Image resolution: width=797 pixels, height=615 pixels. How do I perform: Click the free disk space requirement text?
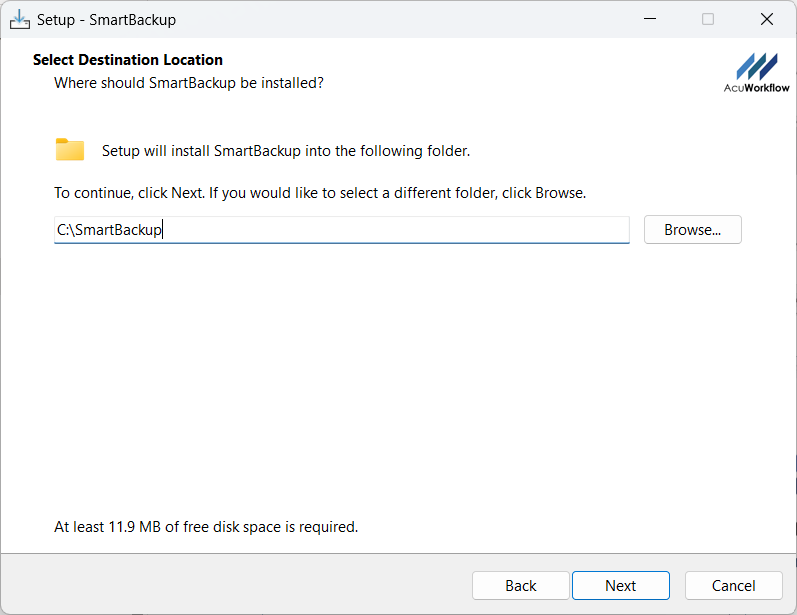206,526
